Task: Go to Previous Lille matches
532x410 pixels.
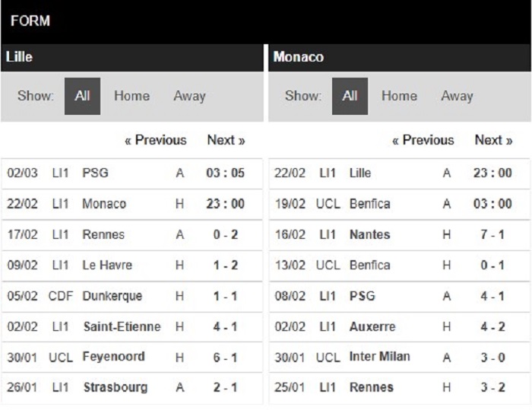Action: 155,140
